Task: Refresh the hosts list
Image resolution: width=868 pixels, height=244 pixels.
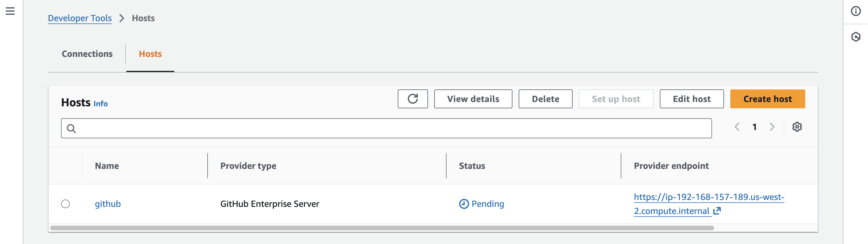Action: point(412,99)
